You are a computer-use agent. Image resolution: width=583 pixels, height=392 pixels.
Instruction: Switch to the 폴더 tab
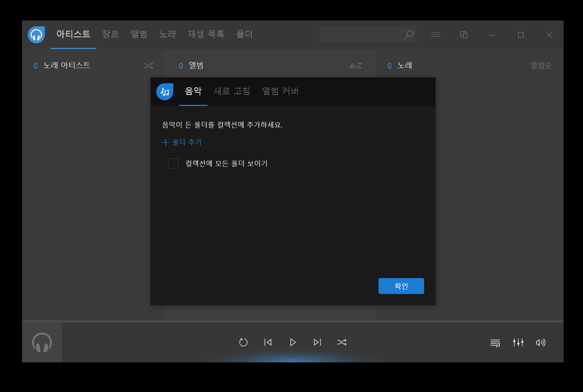244,34
